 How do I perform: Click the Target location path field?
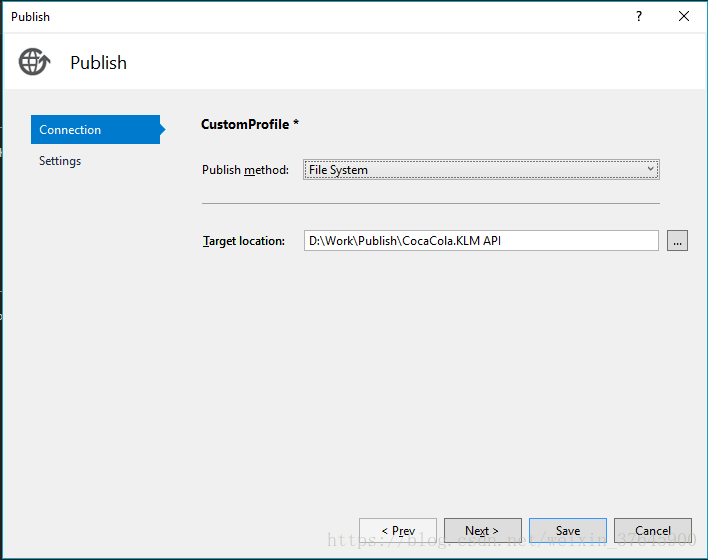point(480,241)
